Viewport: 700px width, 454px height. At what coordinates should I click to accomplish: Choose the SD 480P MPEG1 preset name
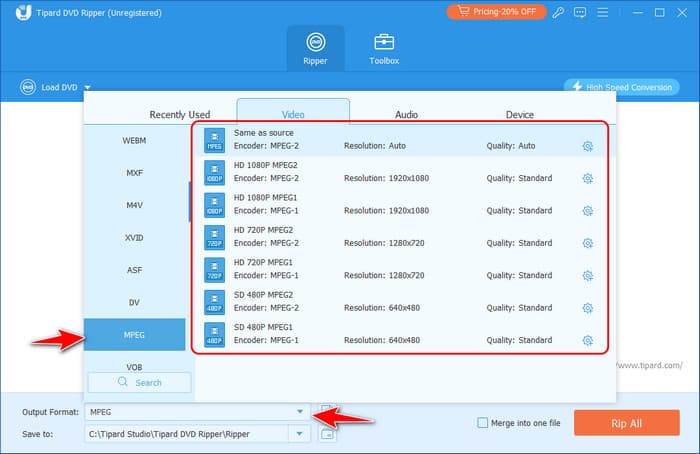click(x=263, y=327)
